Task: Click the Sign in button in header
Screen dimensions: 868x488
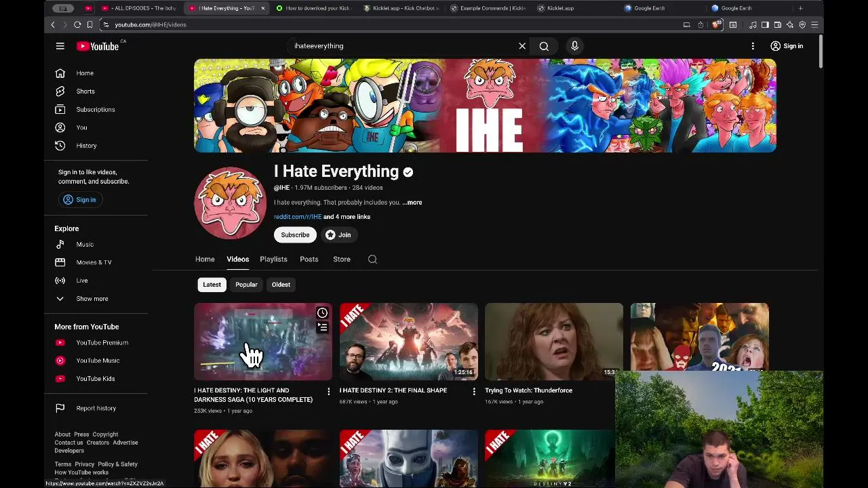Action: point(787,46)
